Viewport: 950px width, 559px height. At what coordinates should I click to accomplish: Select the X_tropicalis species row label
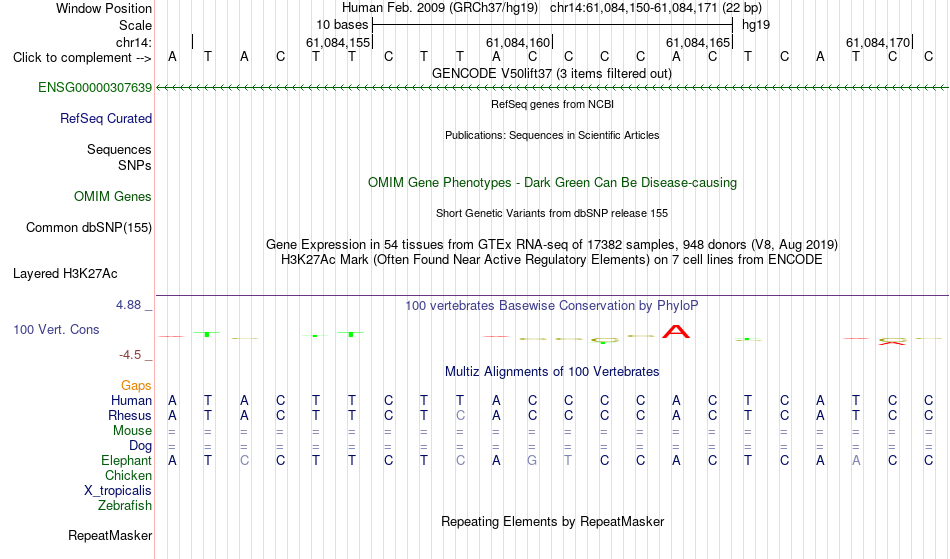118,491
